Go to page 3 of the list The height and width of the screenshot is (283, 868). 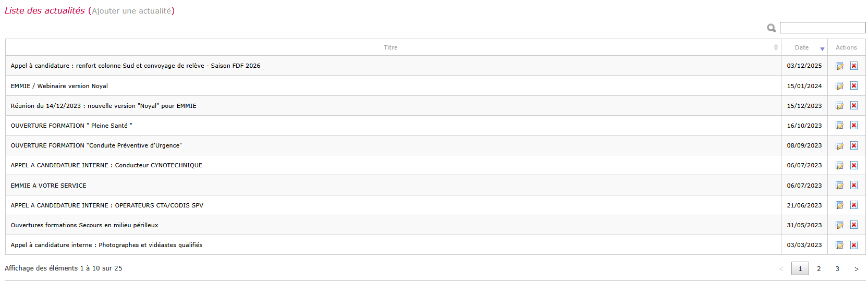[838, 269]
